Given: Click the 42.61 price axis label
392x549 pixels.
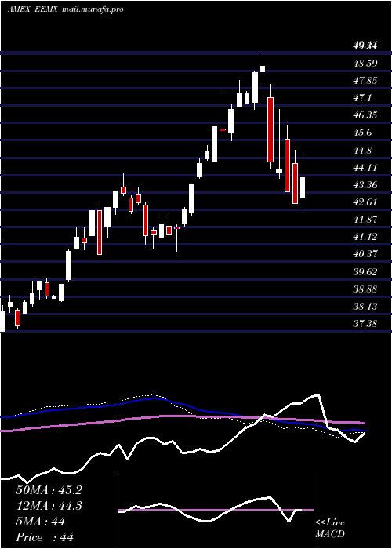Looking at the screenshot, I should 365,202.
